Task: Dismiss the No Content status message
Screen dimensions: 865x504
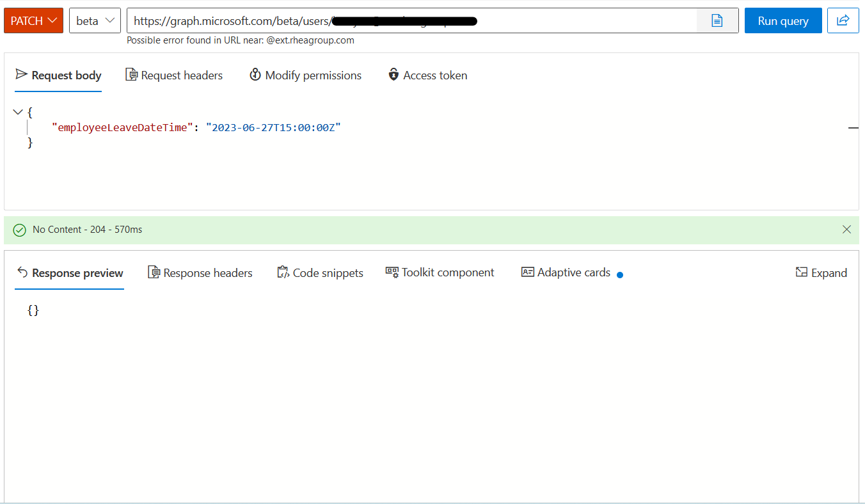Action: (x=846, y=229)
